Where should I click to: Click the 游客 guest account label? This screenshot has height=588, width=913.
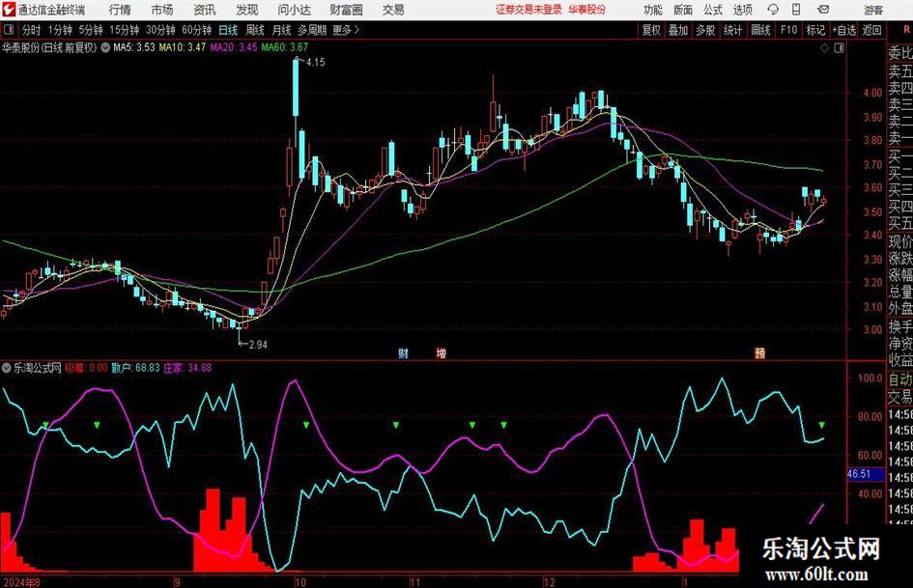pos(873,10)
